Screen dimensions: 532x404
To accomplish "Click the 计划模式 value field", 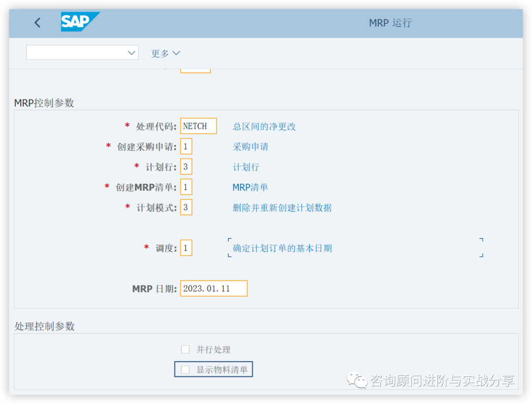I will tap(186, 207).
